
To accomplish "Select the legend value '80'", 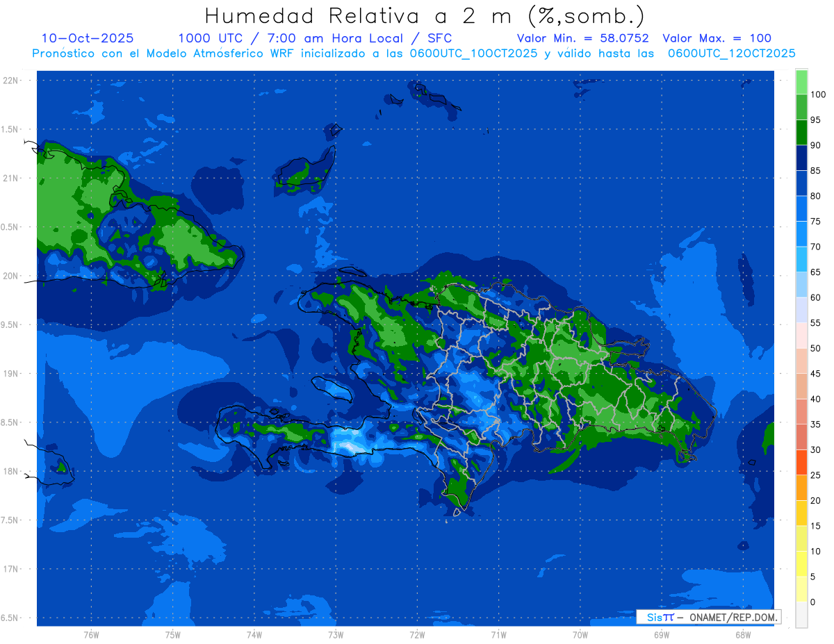I will point(815,196).
